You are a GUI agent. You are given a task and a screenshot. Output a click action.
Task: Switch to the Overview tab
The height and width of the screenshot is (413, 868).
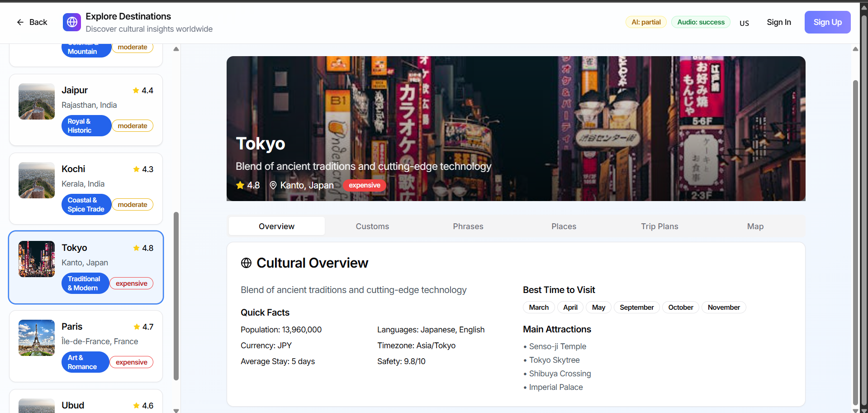(276, 226)
